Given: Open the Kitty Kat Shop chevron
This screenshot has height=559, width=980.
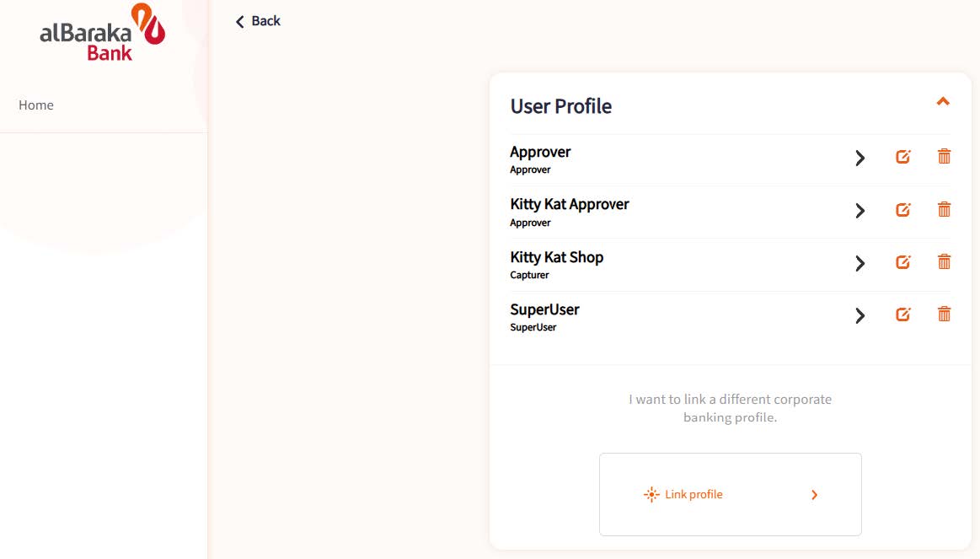Looking at the screenshot, I should coord(860,263).
